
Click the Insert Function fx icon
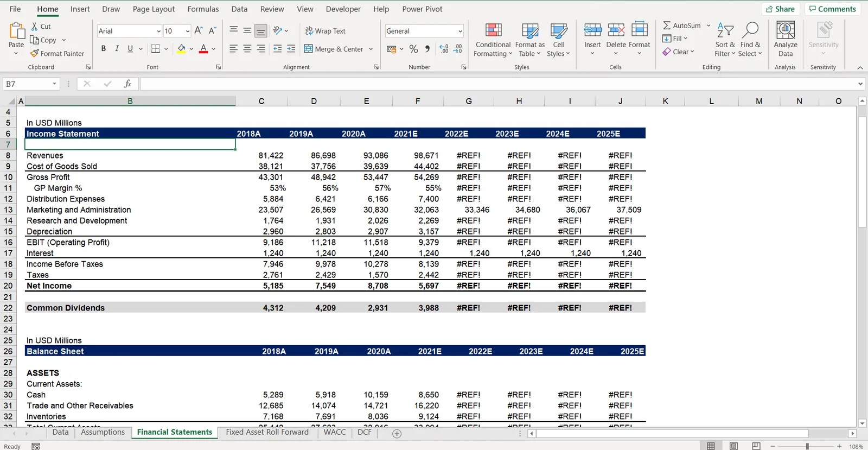pos(127,84)
